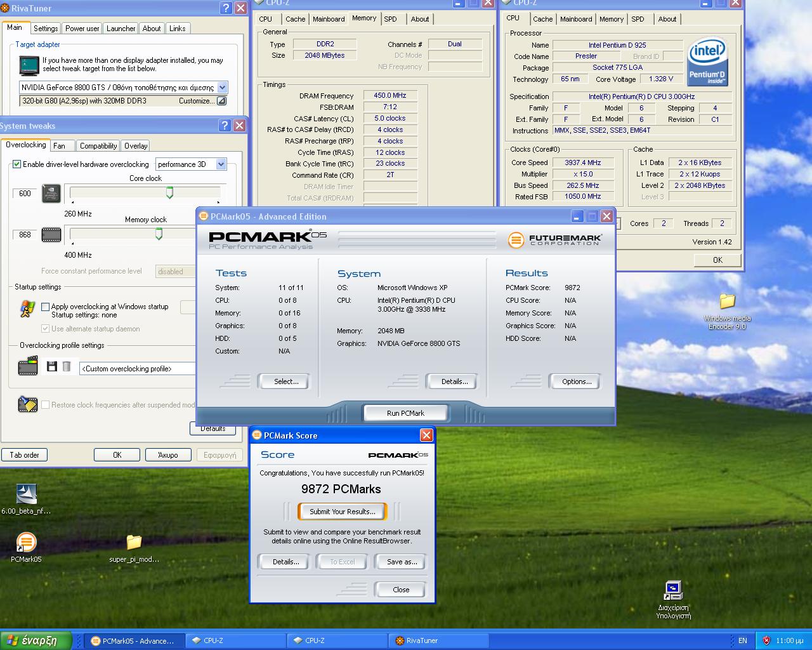Click Close in PCMark Score dialog
Screen dimensions: 812x650
(401, 590)
